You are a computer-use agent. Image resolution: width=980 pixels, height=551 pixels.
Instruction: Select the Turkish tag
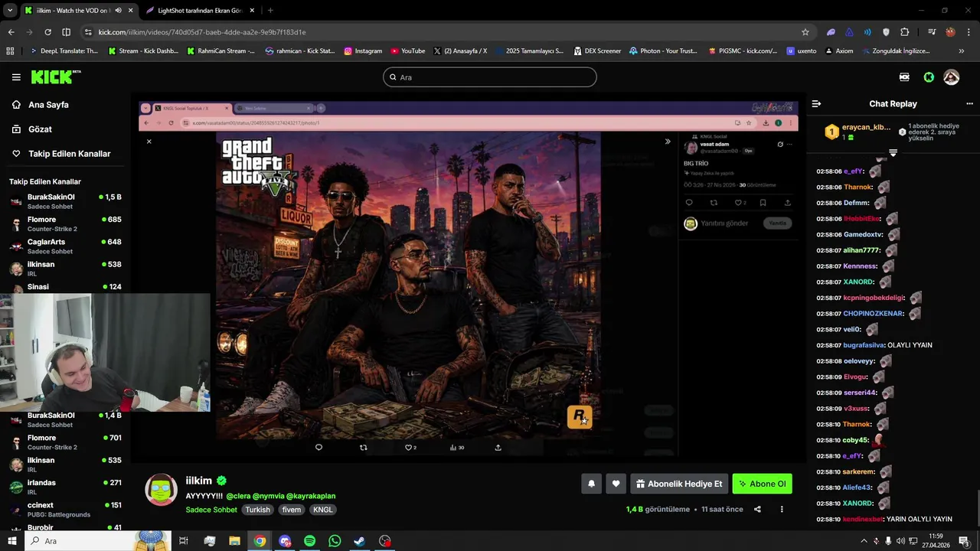(x=257, y=510)
